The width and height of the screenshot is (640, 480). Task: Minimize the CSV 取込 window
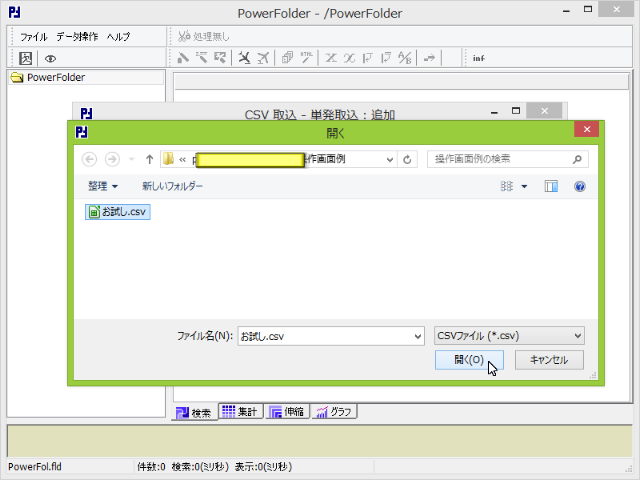494,112
